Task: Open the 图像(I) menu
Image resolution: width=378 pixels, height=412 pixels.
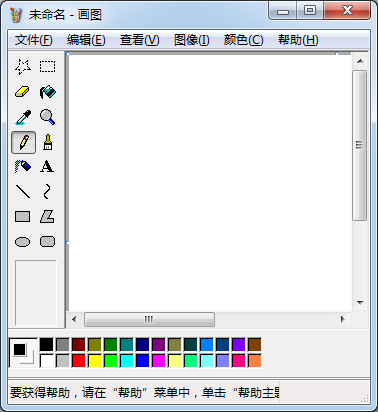Action: [x=192, y=40]
